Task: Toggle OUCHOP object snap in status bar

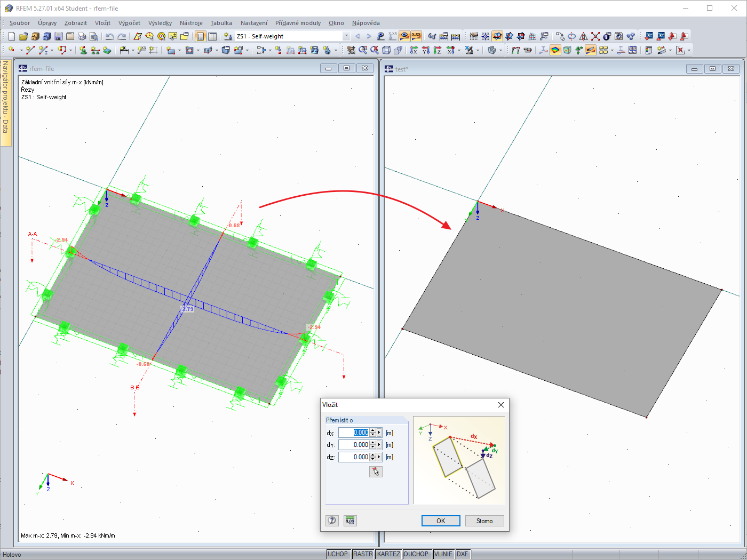Action: pyautogui.click(x=416, y=554)
